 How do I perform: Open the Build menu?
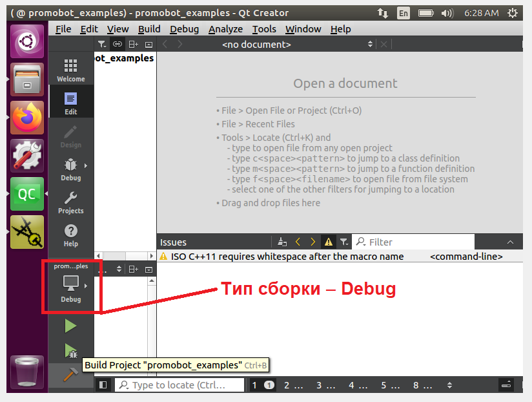pyautogui.click(x=149, y=29)
